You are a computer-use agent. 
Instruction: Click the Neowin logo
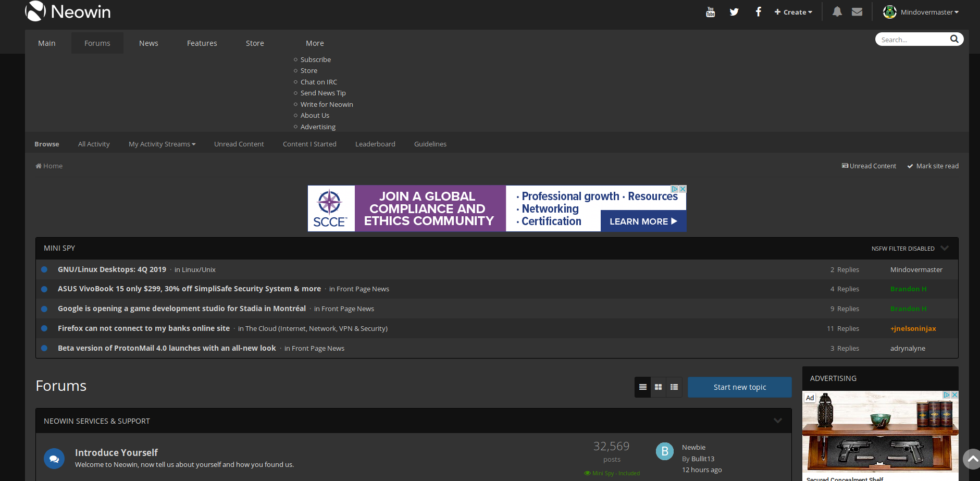coord(68,11)
